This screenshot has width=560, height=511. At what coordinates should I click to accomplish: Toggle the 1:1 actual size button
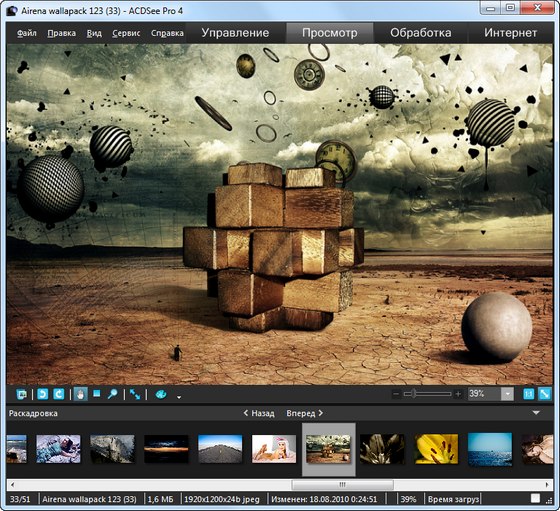(x=529, y=394)
